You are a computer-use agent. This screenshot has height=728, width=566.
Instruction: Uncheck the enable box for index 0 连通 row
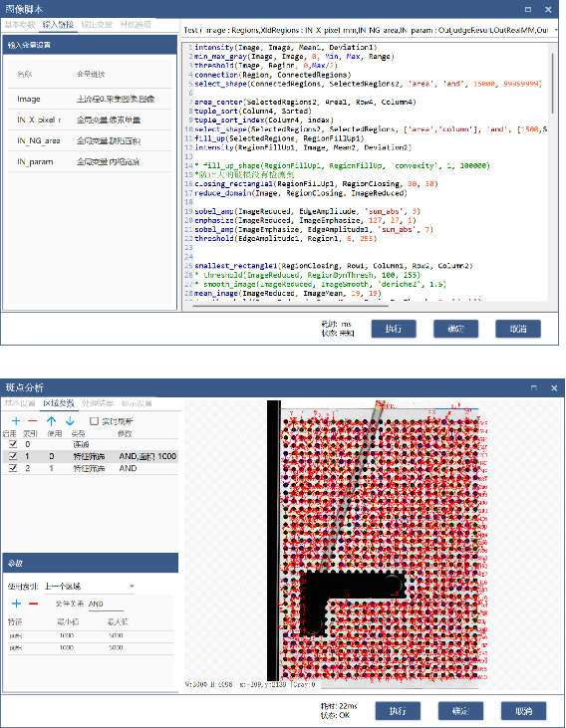pos(13,444)
